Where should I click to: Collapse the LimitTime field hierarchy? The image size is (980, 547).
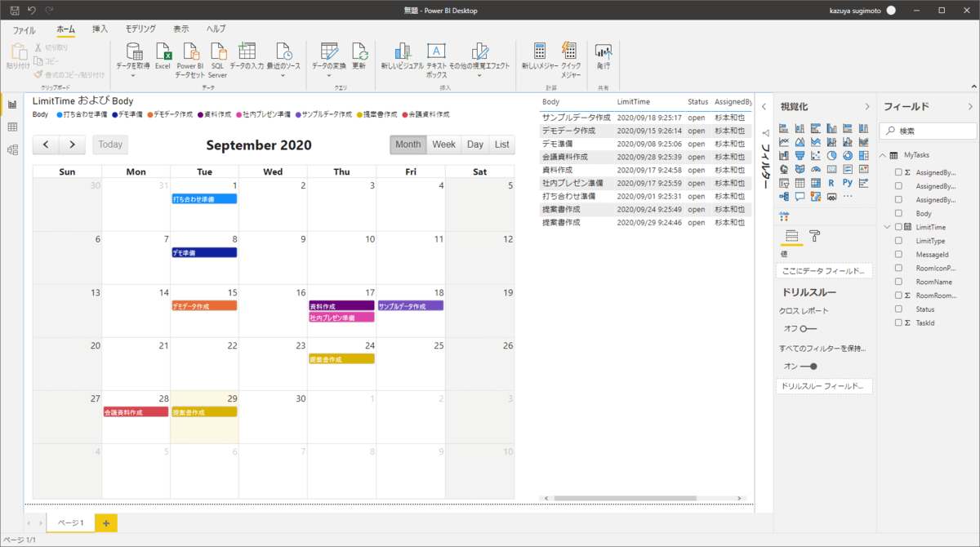pos(887,226)
